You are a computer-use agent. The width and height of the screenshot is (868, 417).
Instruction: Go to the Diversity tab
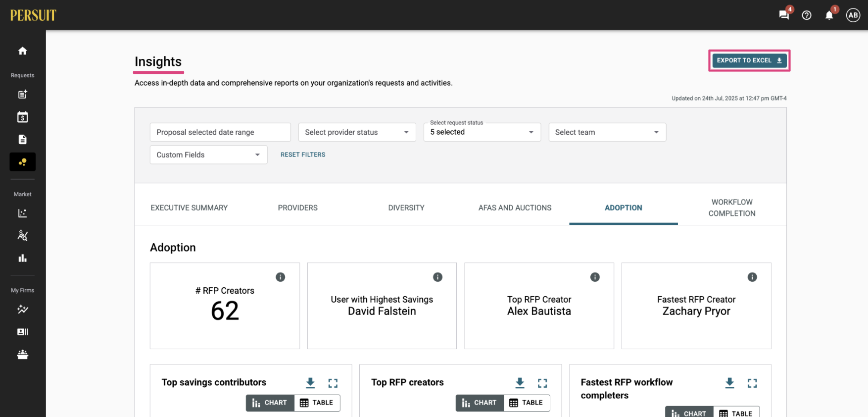tap(406, 208)
